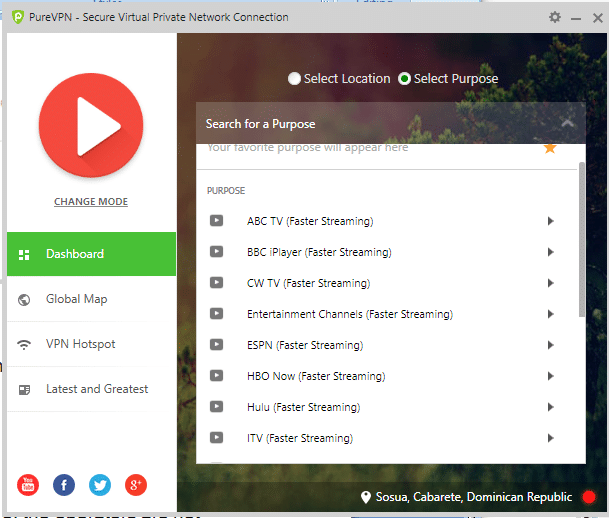The height and width of the screenshot is (518, 609).
Task: Click the wifi icon beside VPN Hotspot
Action: 24,345
